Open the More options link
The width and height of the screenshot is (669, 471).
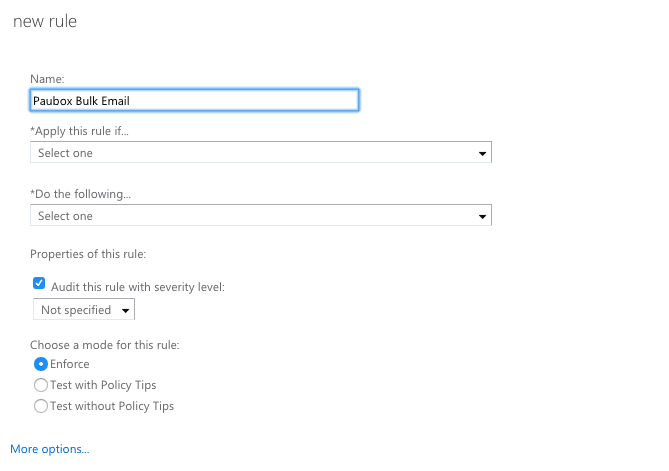pyautogui.click(x=50, y=449)
